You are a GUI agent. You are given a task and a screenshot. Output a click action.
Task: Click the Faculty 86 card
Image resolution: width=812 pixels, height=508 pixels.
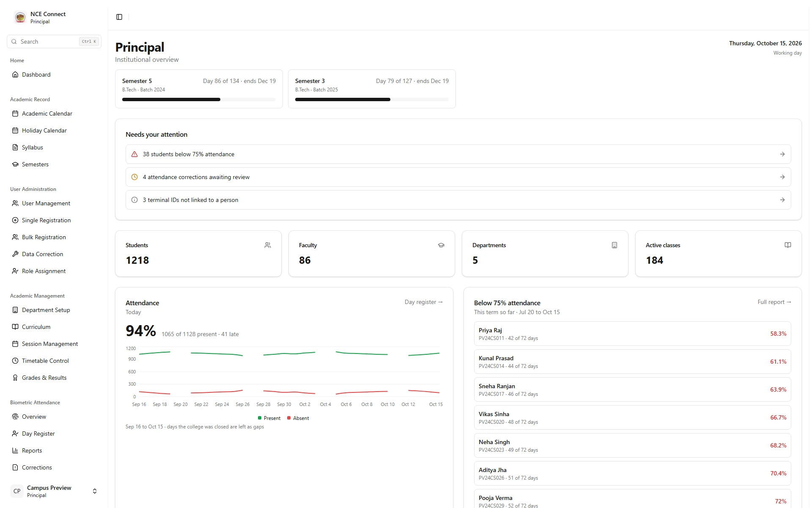(x=372, y=254)
